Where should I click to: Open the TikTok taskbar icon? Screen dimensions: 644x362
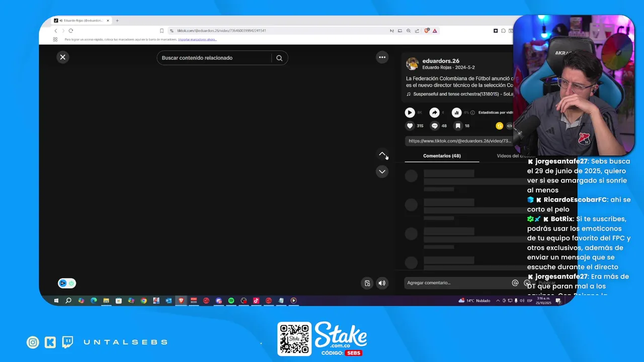(x=256, y=301)
